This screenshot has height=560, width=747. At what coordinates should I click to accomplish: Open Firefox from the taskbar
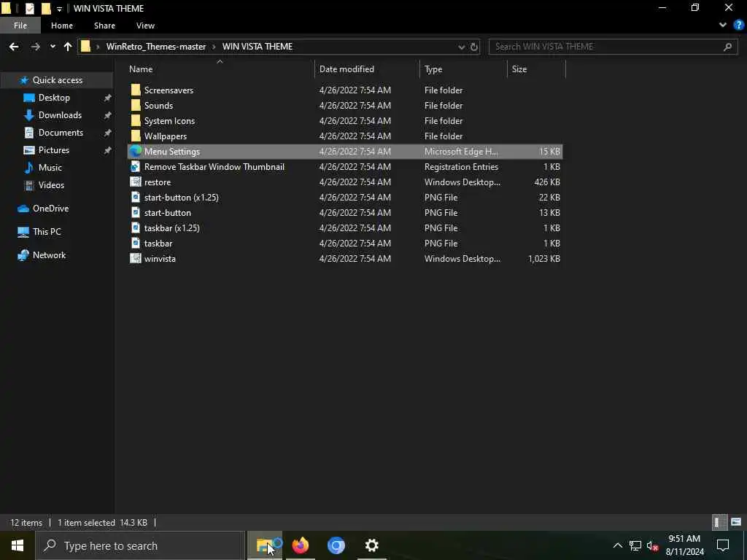pos(301,545)
